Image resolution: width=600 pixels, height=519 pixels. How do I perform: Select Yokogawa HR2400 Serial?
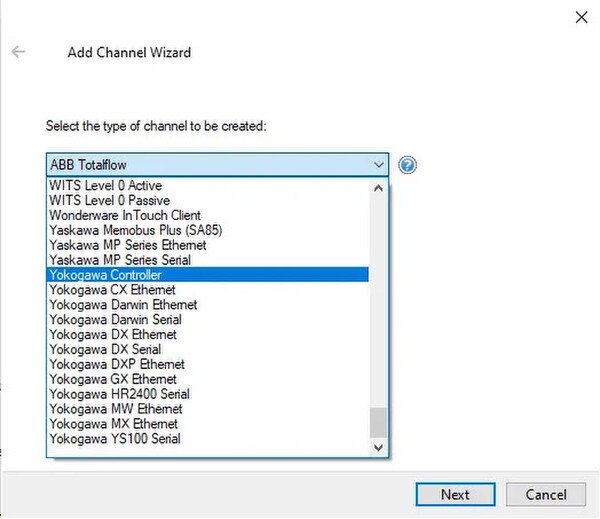pos(208,394)
